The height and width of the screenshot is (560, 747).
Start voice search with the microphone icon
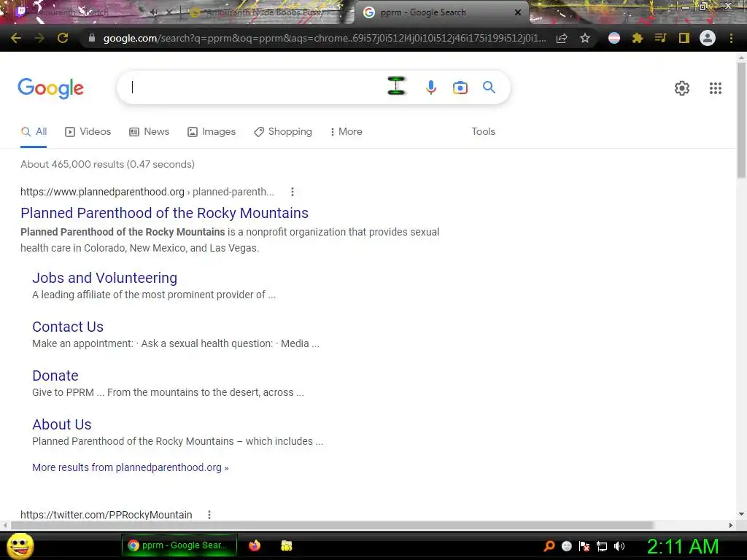point(431,87)
